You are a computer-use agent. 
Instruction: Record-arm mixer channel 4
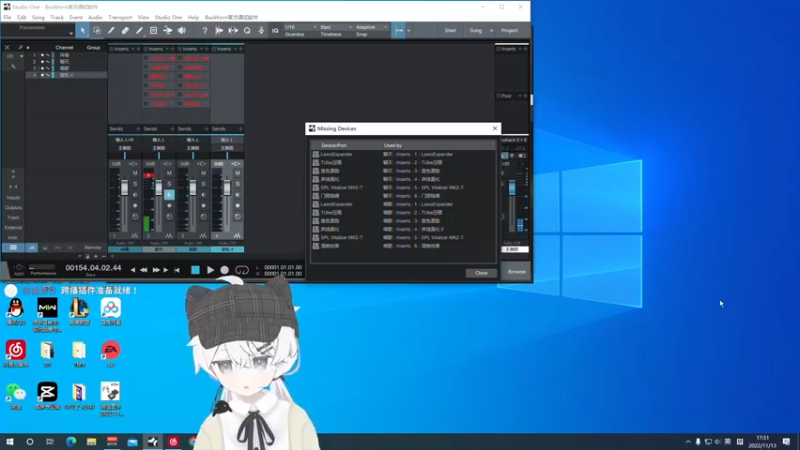click(238, 206)
